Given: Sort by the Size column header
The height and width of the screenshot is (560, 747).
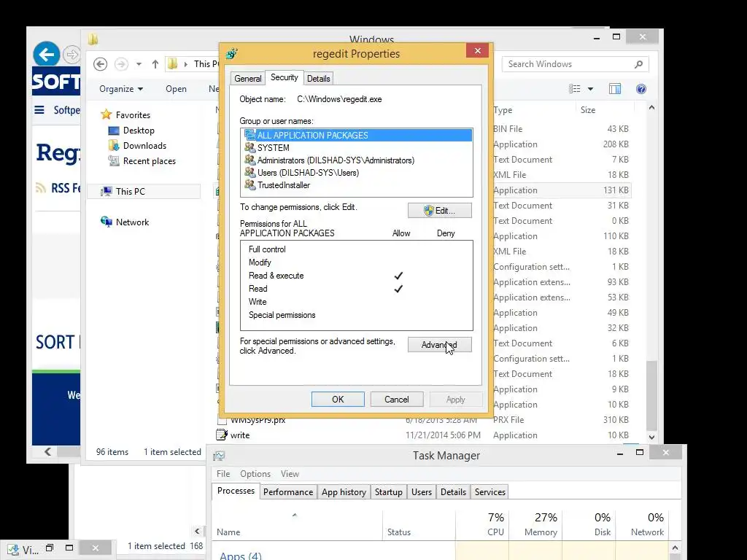Looking at the screenshot, I should 588,110.
